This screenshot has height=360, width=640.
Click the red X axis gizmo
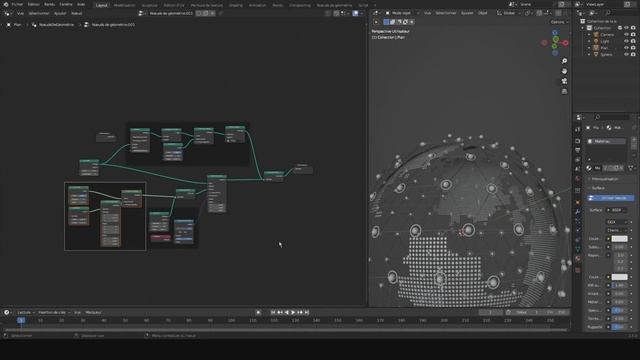click(x=565, y=43)
